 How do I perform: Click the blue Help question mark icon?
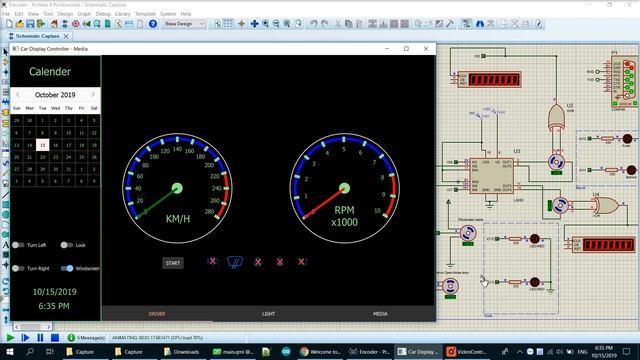pyautogui.click(x=153, y=24)
